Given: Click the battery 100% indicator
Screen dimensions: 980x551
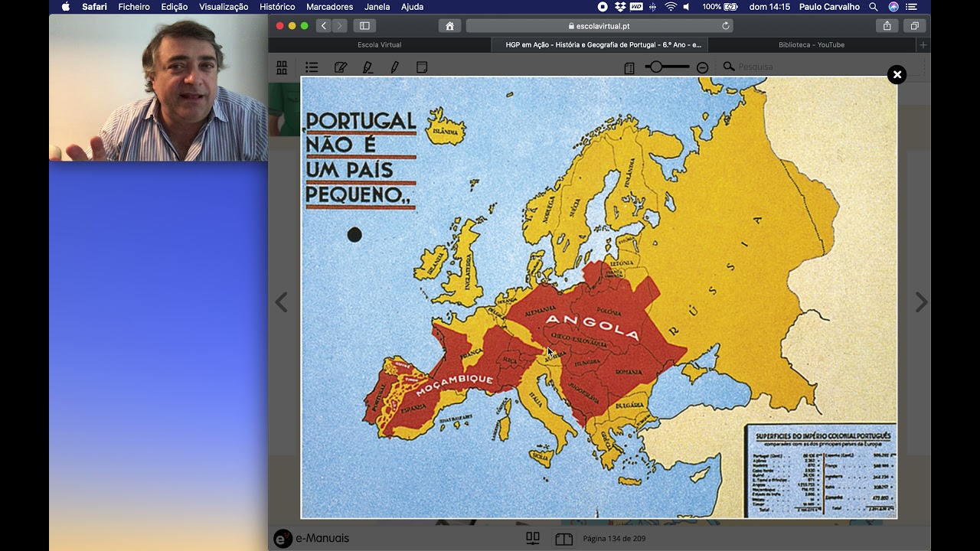Looking at the screenshot, I should click(x=720, y=7).
